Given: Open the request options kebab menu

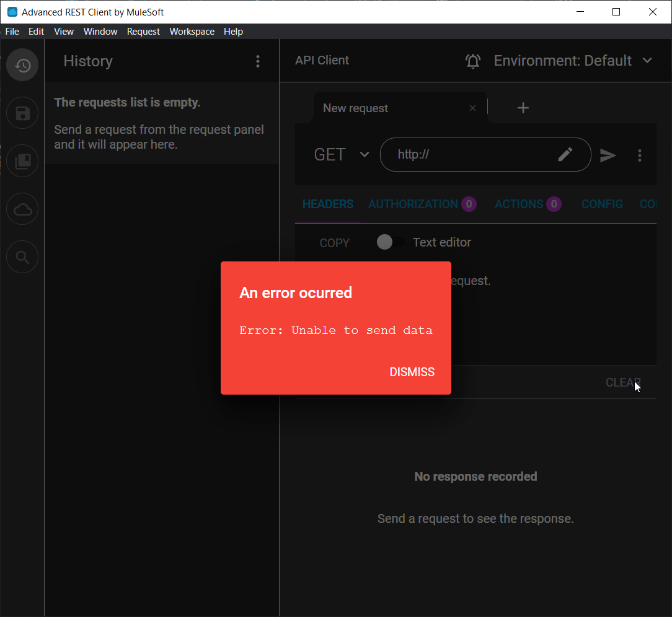Looking at the screenshot, I should coord(640,155).
